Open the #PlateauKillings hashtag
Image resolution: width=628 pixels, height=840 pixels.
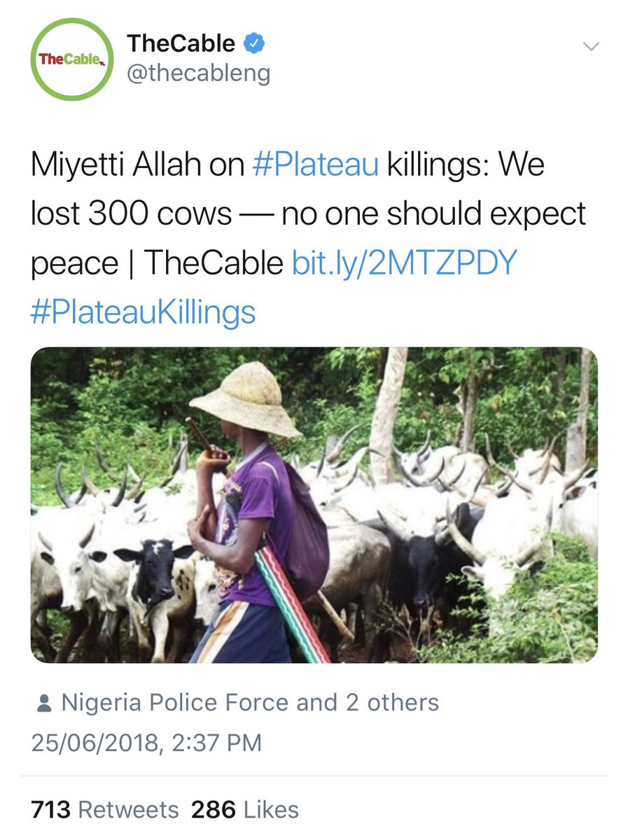click(x=144, y=311)
